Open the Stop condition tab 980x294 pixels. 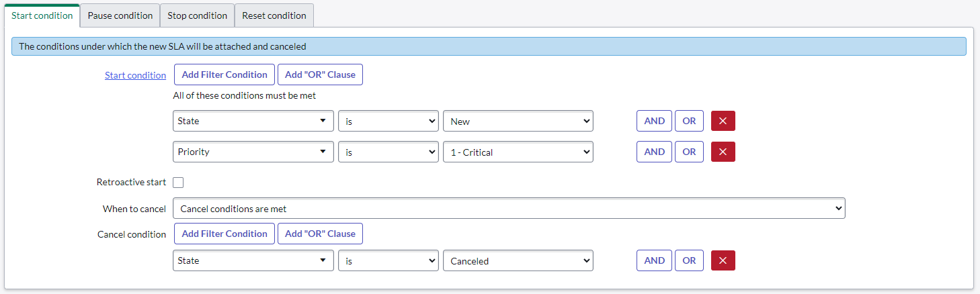197,15
